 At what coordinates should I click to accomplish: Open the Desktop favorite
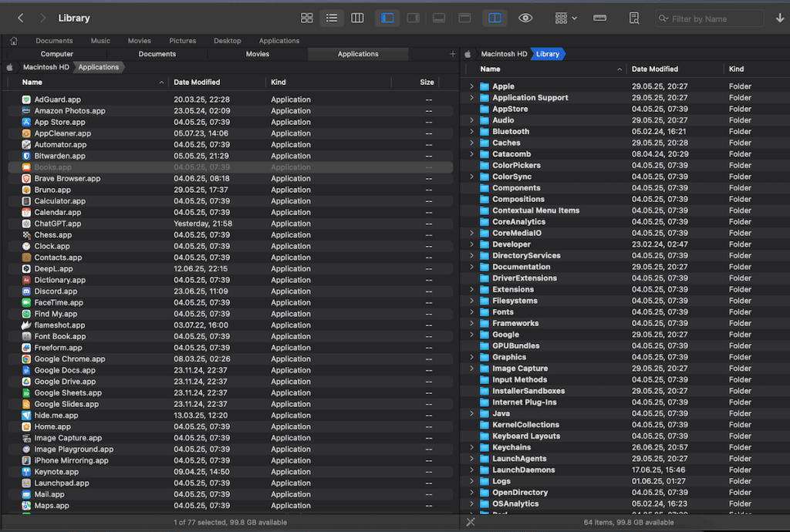pyautogui.click(x=228, y=41)
